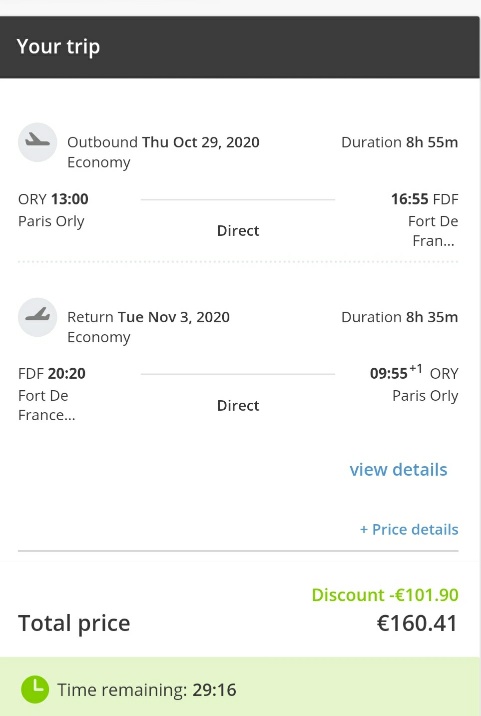The width and height of the screenshot is (481, 716).
Task: Click the truncated Fort De Fran... airport name
Action: [x=433, y=231]
